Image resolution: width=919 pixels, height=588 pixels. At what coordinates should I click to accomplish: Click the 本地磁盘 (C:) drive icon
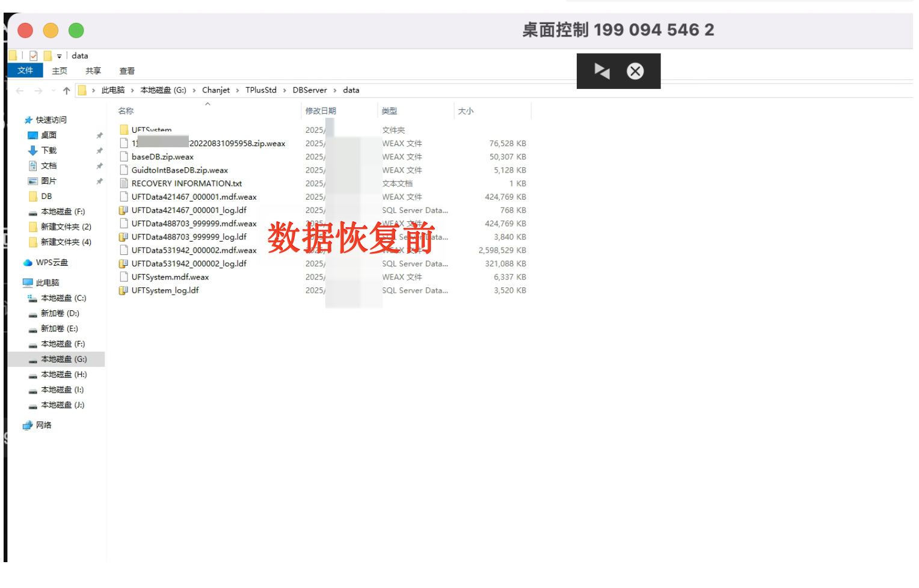[33, 298]
